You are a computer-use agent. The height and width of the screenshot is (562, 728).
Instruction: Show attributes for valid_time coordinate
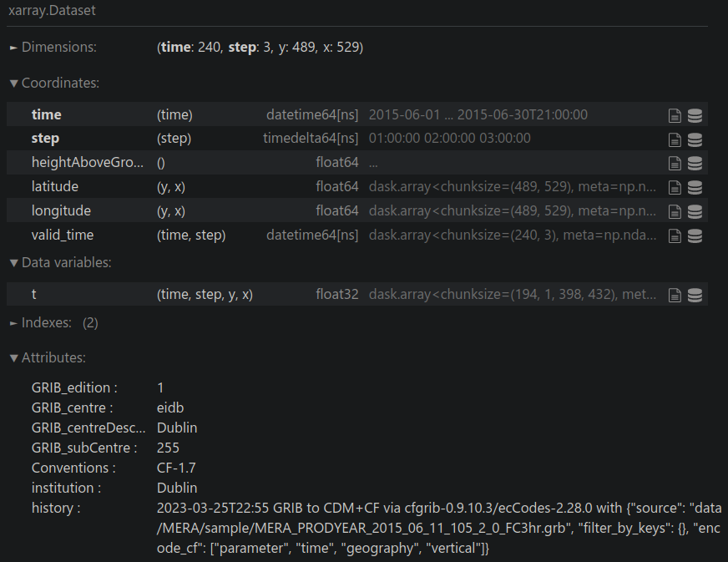[675, 235]
